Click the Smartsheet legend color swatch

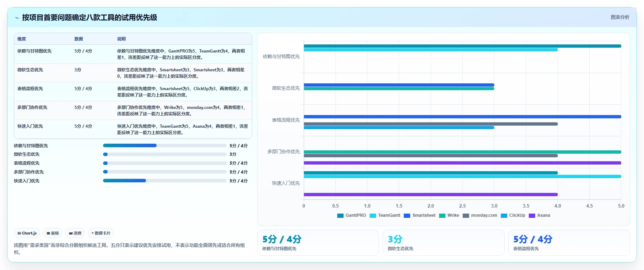click(x=407, y=215)
